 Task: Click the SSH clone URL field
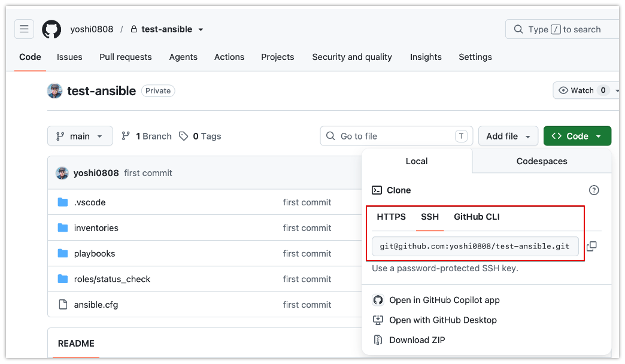(475, 247)
